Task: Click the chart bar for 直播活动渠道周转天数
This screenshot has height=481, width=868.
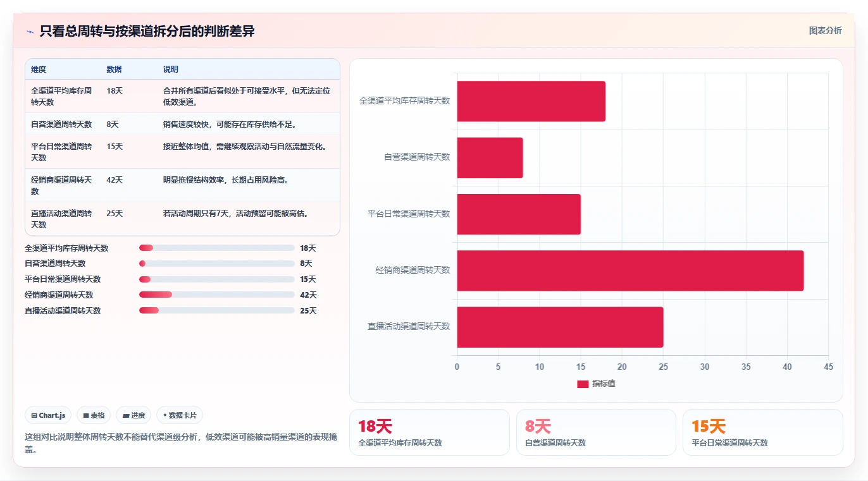Action: 560,327
